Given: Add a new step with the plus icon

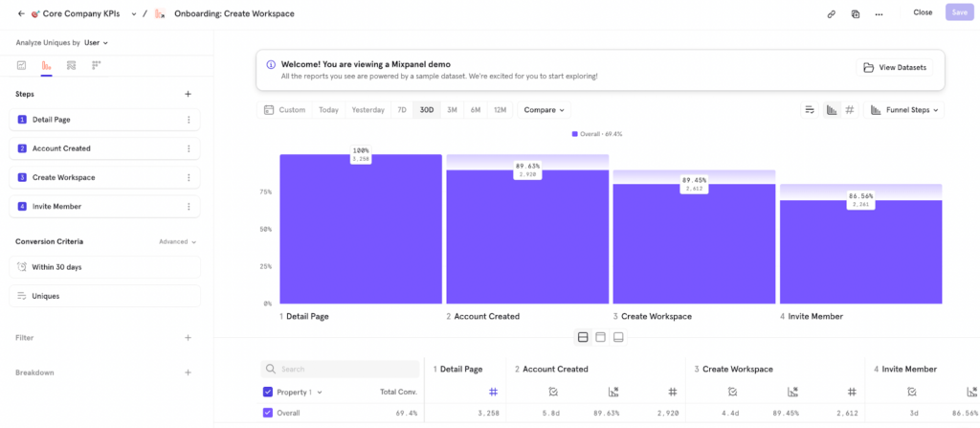Looking at the screenshot, I should click(189, 94).
